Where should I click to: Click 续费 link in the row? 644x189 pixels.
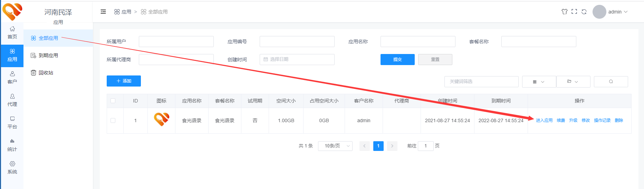pos(561,120)
